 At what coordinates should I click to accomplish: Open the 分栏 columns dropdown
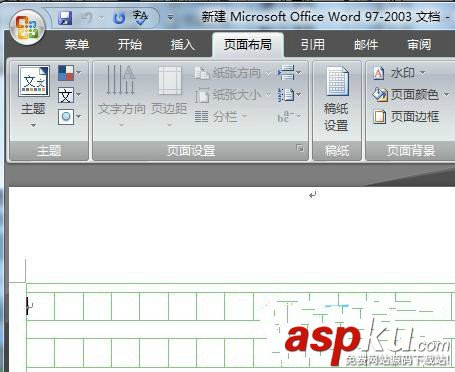221,117
